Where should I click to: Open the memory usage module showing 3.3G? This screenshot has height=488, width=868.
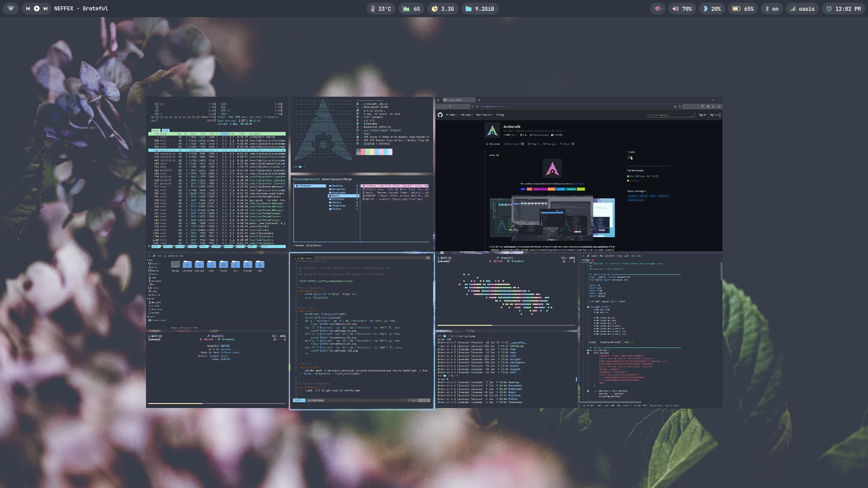pos(443,9)
